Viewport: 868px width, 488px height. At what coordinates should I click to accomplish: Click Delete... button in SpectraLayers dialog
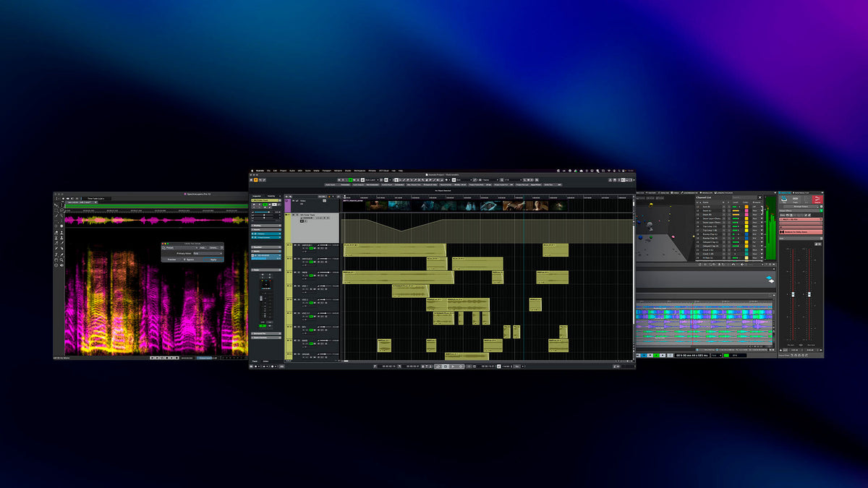click(213, 248)
